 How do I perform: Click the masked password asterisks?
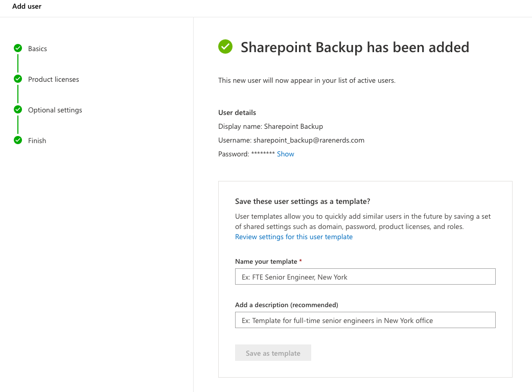coord(263,153)
